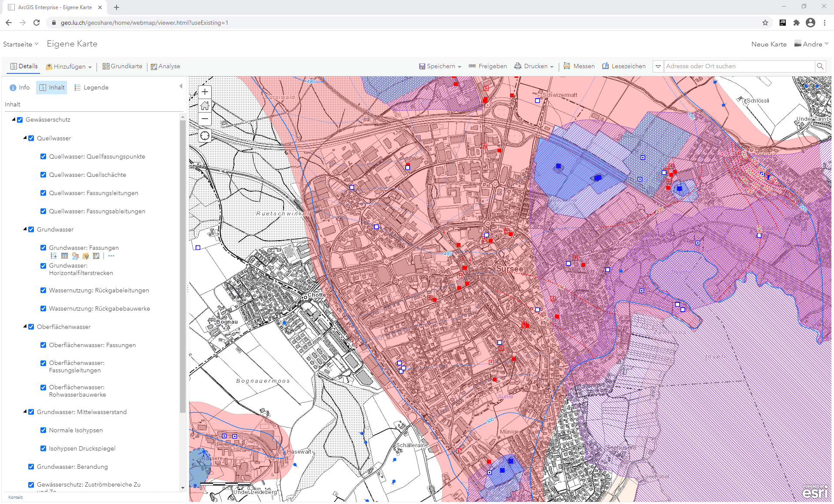The width and height of the screenshot is (834, 504).
Task: Find my location on the map
Action: [x=205, y=136]
